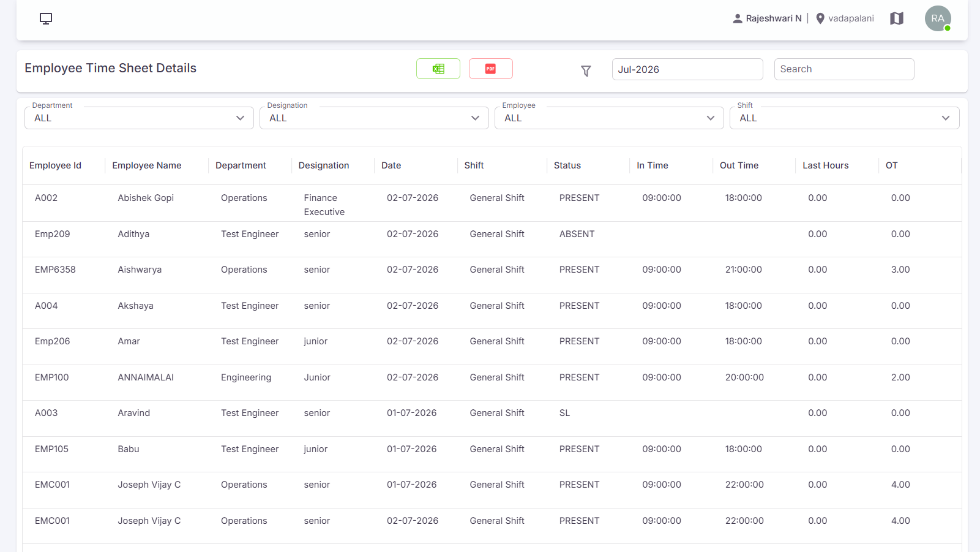Open the RA avatar menu
This screenshot has width=980, height=552.
(x=938, y=18)
